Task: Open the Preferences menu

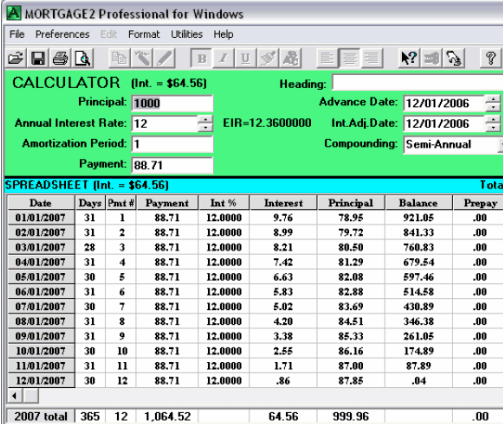Action: point(62,34)
